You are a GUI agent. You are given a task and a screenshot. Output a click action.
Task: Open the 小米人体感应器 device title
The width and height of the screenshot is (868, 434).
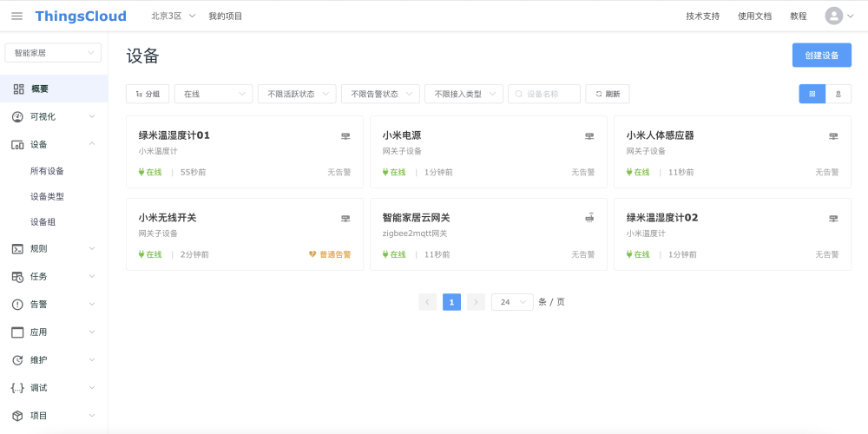[x=661, y=135]
